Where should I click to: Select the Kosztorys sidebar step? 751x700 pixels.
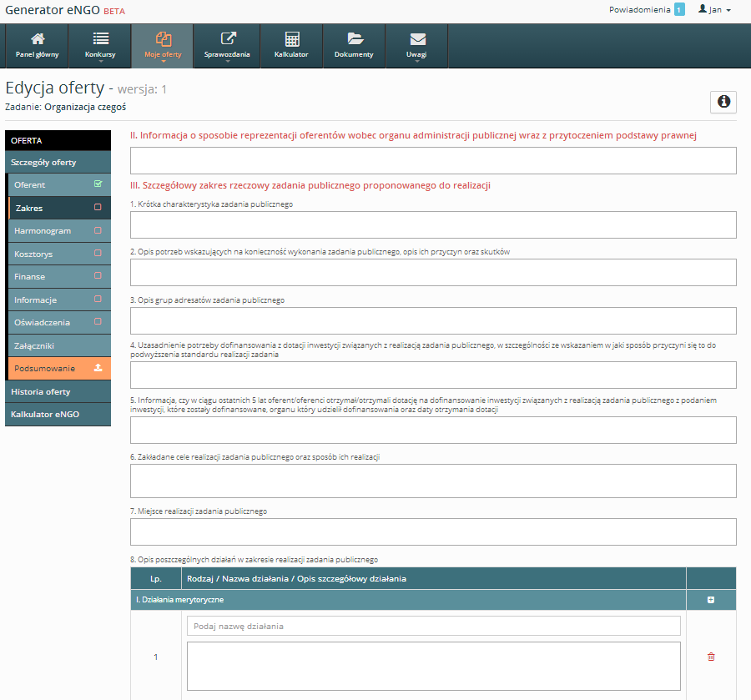click(x=59, y=254)
